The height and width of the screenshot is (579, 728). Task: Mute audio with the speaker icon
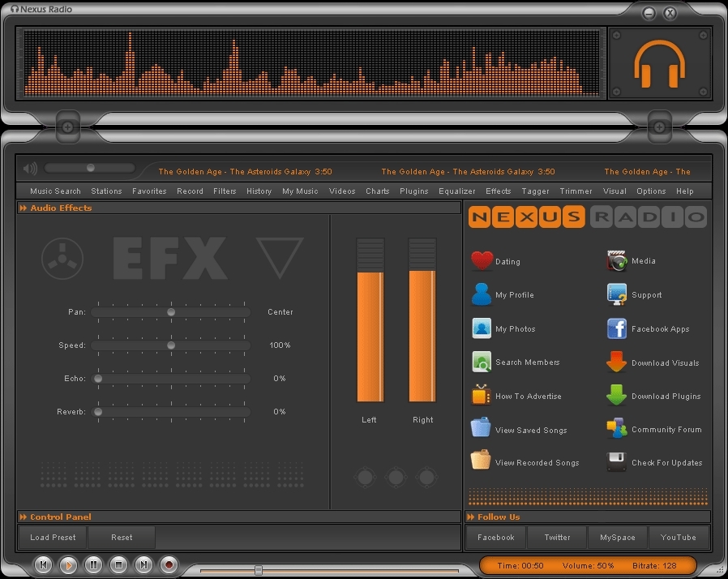(30, 168)
